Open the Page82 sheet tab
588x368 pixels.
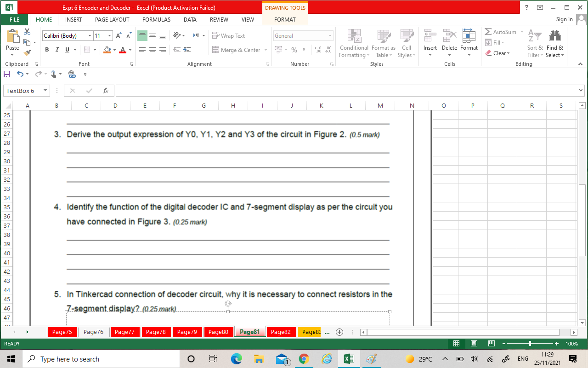pos(281,332)
